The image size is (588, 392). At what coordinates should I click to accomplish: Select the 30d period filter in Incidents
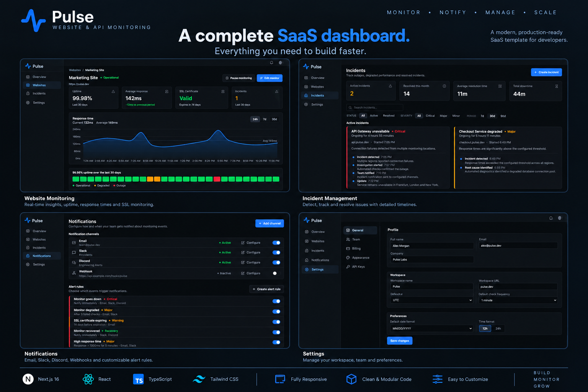(x=492, y=116)
